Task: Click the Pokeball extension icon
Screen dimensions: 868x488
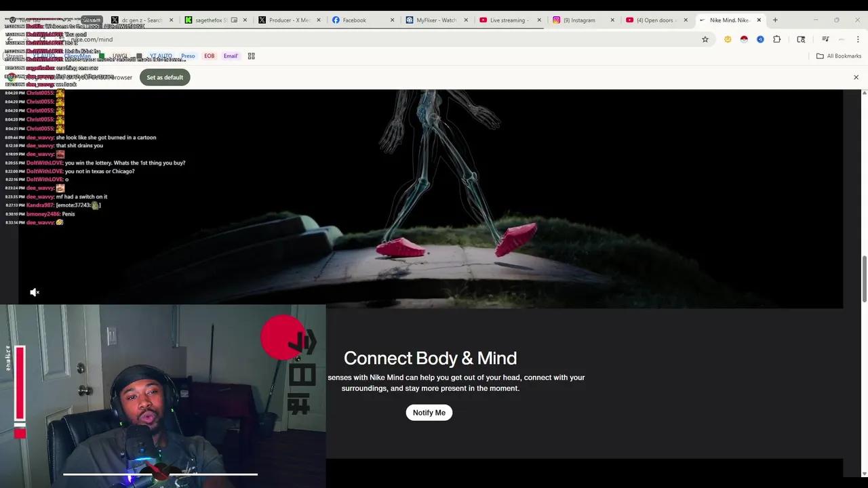Action: [x=744, y=39]
